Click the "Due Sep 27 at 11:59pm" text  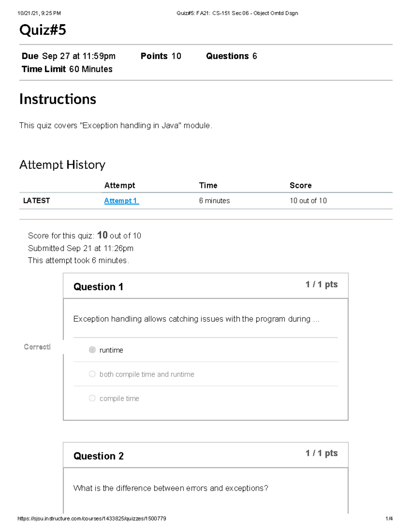[x=68, y=56]
